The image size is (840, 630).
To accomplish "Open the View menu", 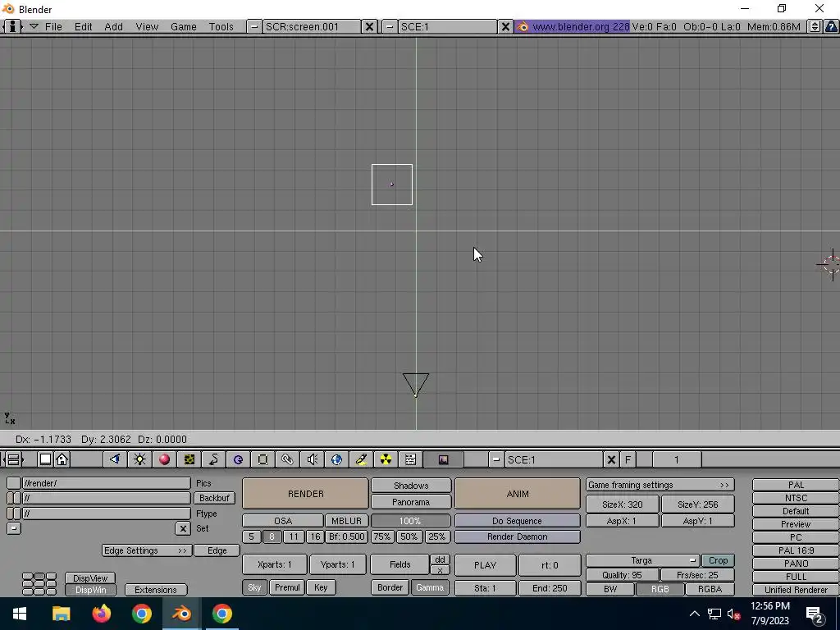I will [x=147, y=26].
